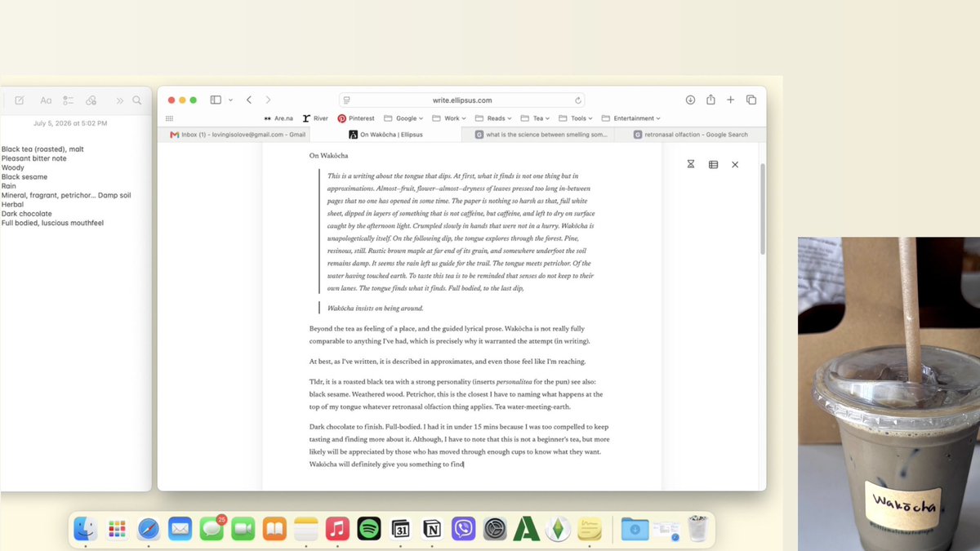Go forward with Safari forward arrow
980x551 pixels.
268,100
